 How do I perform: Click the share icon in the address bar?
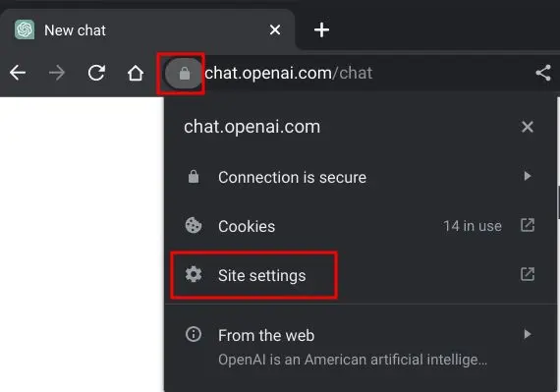coord(543,73)
